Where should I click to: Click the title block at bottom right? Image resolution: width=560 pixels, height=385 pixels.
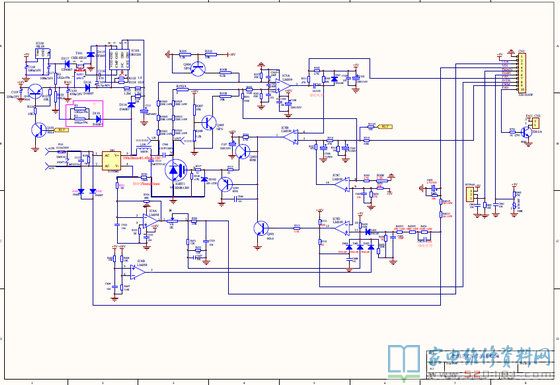490,364
